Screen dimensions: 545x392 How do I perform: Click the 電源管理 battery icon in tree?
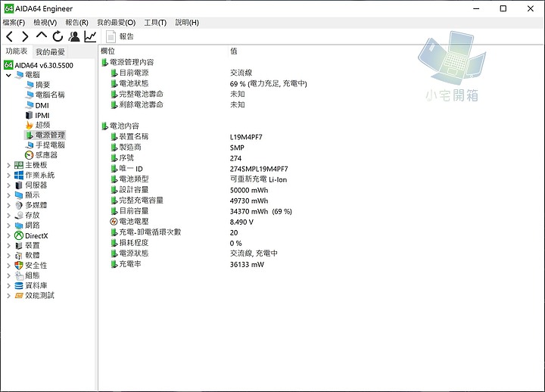(x=30, y=135)
